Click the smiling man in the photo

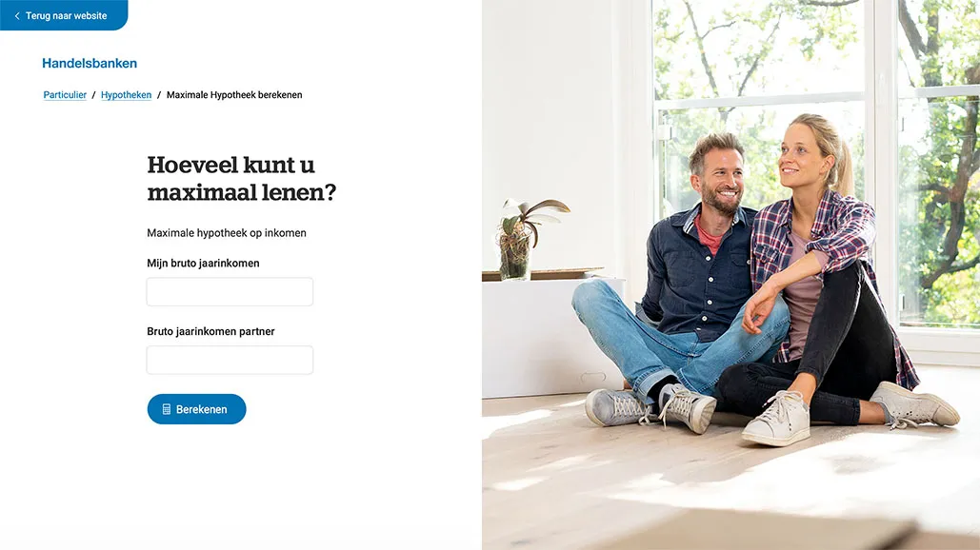681,281
